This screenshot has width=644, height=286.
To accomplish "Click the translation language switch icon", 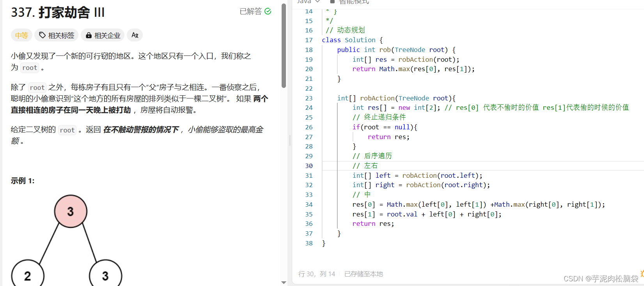I will click(x=135, y=35).
